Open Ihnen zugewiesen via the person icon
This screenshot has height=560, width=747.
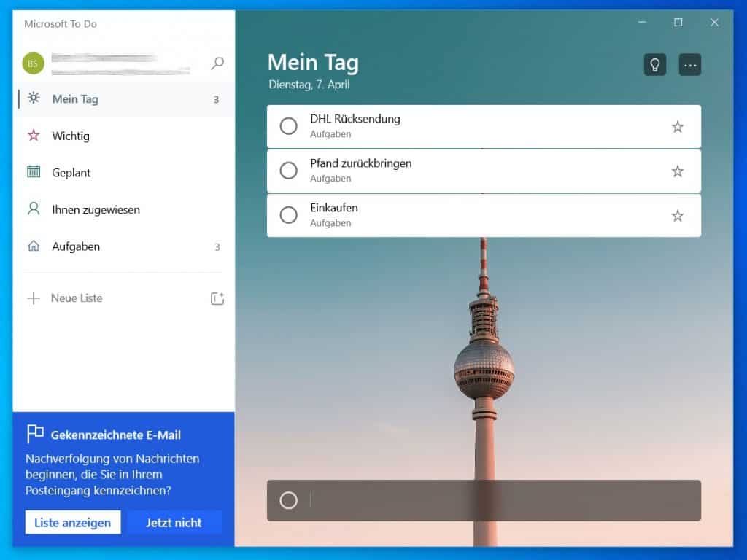34,209
